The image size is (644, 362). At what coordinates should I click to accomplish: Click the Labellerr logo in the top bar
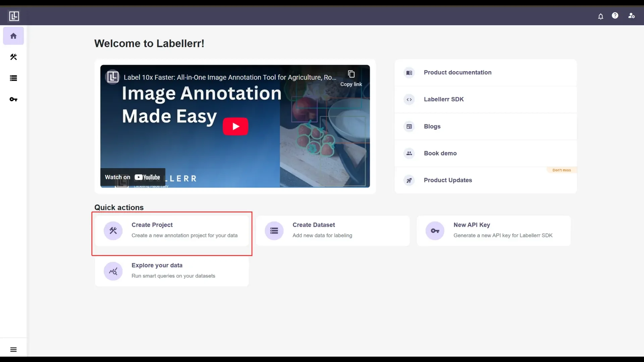click(14, 16)
